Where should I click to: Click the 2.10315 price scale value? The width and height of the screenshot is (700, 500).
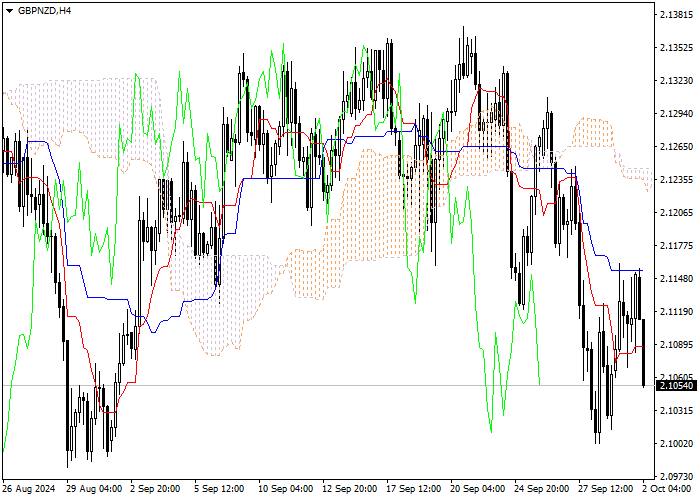[x=677, y=411]
